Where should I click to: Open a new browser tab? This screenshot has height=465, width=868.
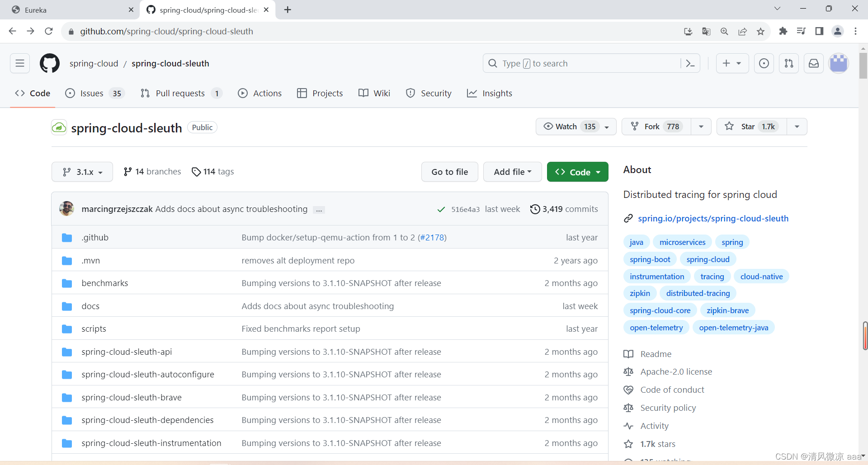[x=288, y=9]
